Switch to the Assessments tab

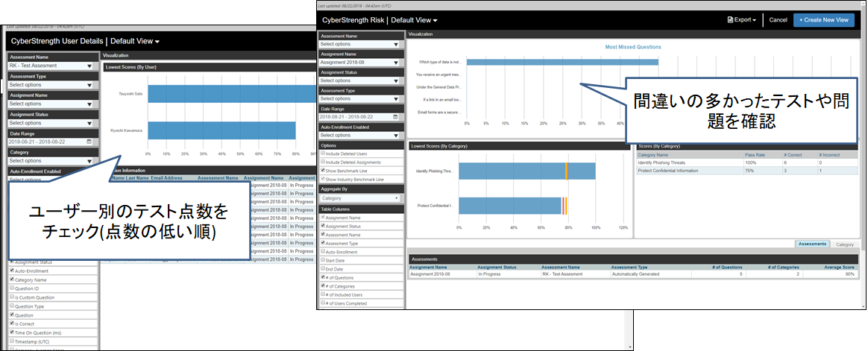coord(812,244)
